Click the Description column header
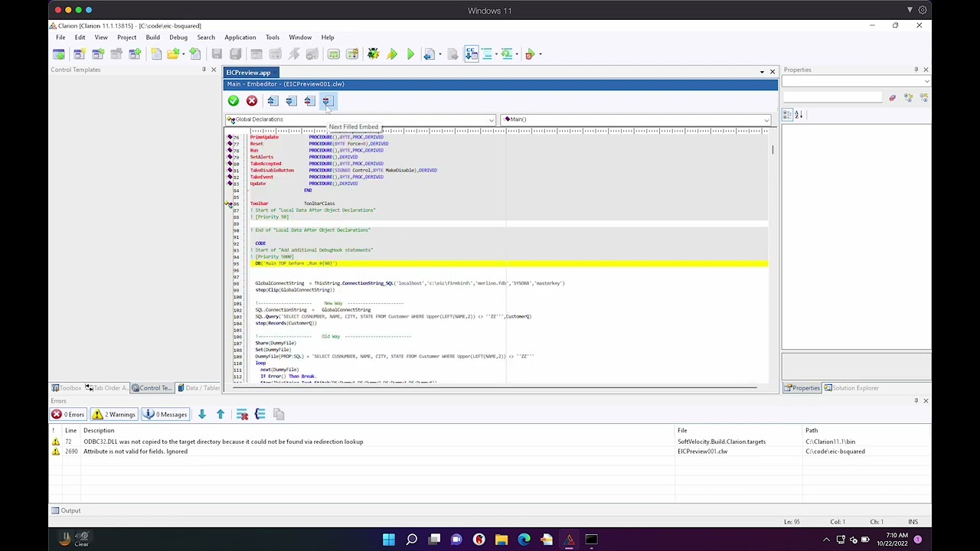This screenshot has height=551, width=980. (x=99, y=430)
